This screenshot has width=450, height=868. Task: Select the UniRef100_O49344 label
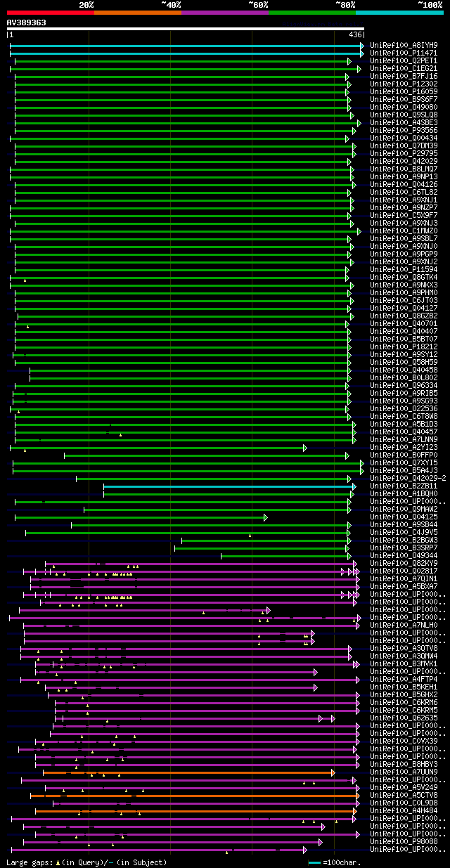pyautogui.click(x=405, y=555)
